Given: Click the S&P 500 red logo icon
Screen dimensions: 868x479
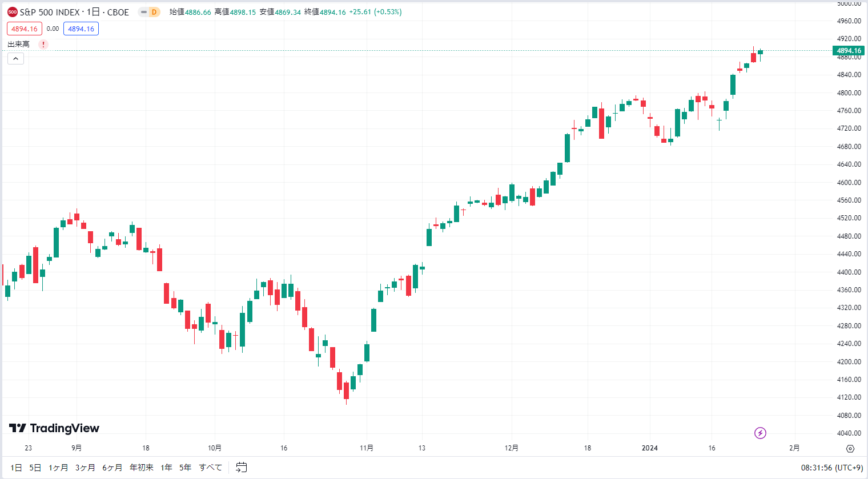Looking at the screenshot, I should (13, 12).
